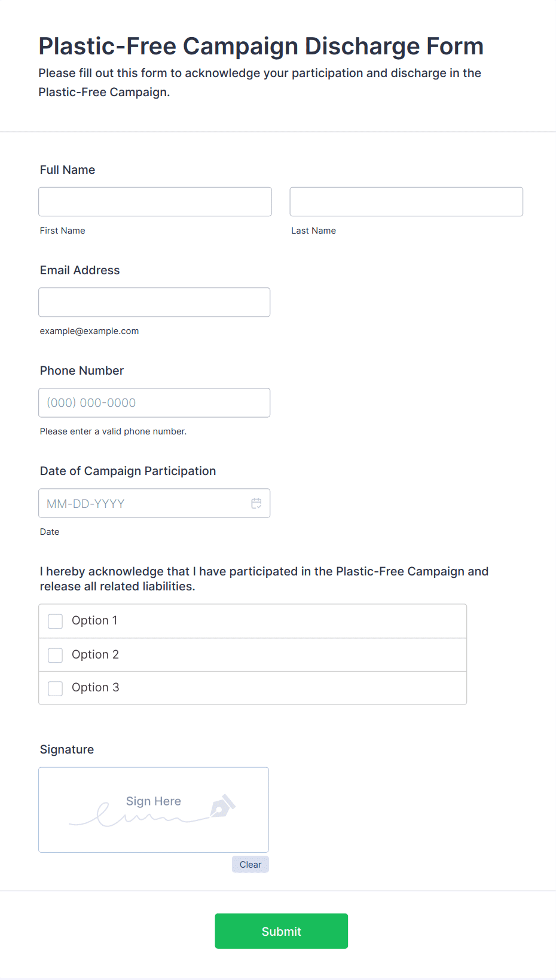Activate the Phone Number input

pos(154,403)
